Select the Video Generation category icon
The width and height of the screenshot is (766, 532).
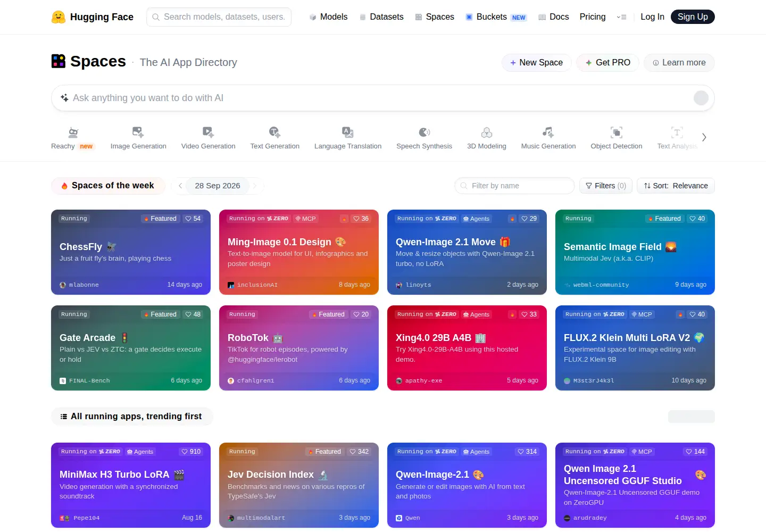[x=208, y=132]
